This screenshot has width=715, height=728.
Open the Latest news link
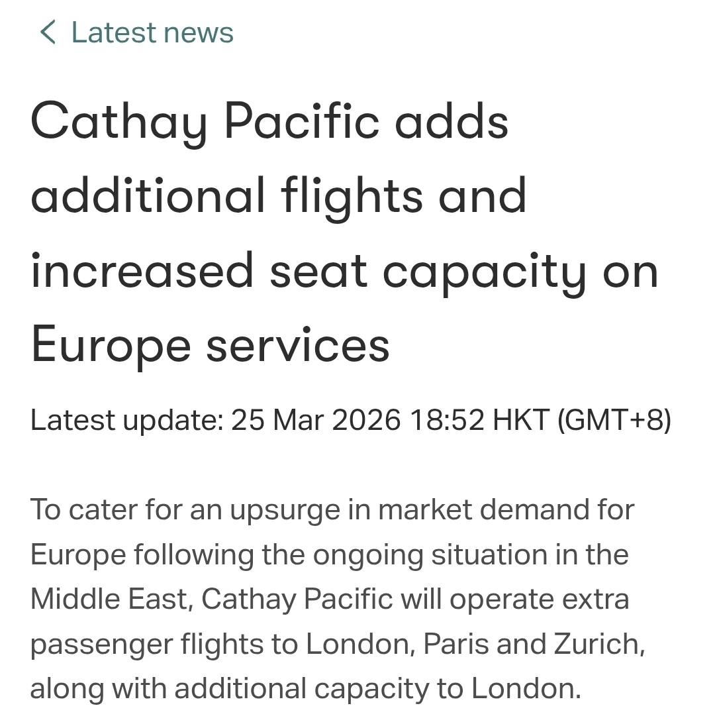(x=152, y=32)
